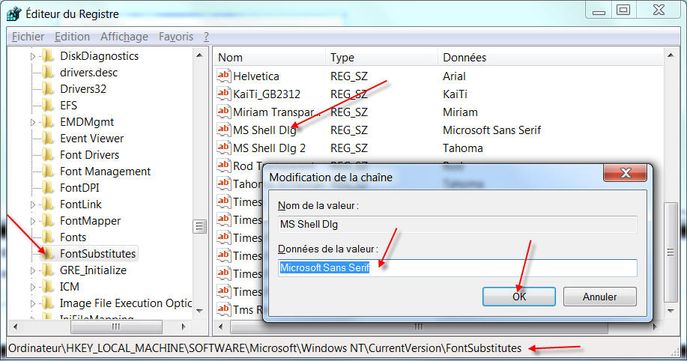This screenshot has width=687, height=361.
Task: Click the values pane scroll up arrow
Action: click(670, 56)
